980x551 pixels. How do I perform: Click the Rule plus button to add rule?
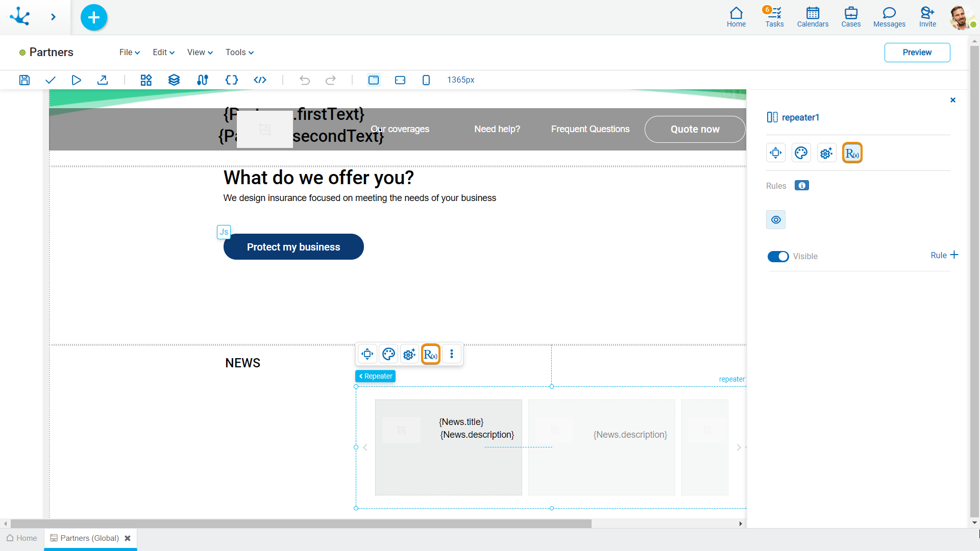944,255
